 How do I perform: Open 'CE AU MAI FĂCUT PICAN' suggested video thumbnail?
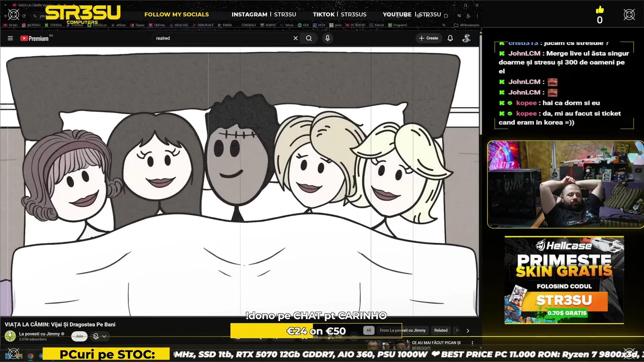point(386,345)
